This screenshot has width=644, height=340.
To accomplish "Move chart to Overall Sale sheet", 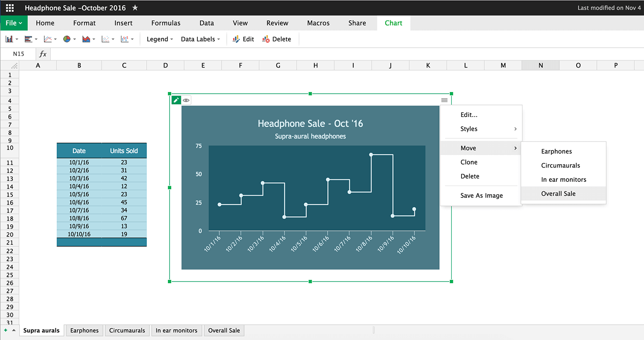I will tap(558, 193).
